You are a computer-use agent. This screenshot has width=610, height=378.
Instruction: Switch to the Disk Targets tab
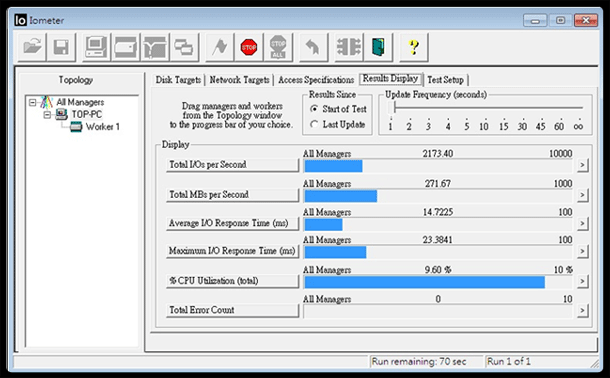click(x=178, y=80)
